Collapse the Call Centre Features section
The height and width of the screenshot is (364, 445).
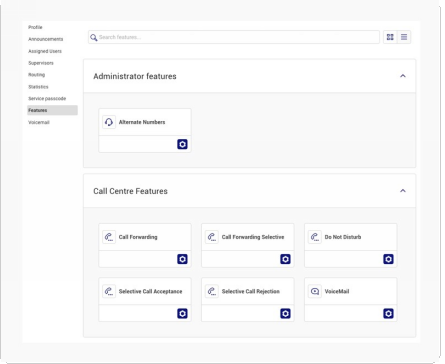tap(403, 191)
